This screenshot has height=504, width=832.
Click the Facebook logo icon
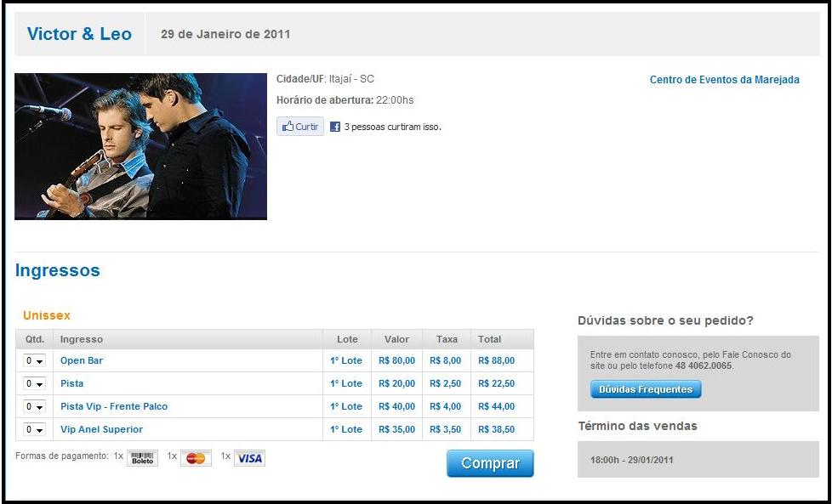[335, 127]
